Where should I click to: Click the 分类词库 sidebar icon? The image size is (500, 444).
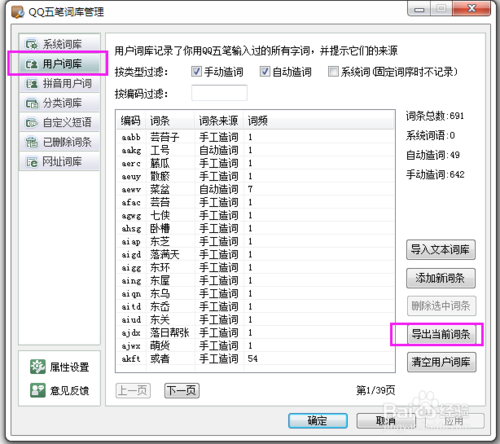32,103
